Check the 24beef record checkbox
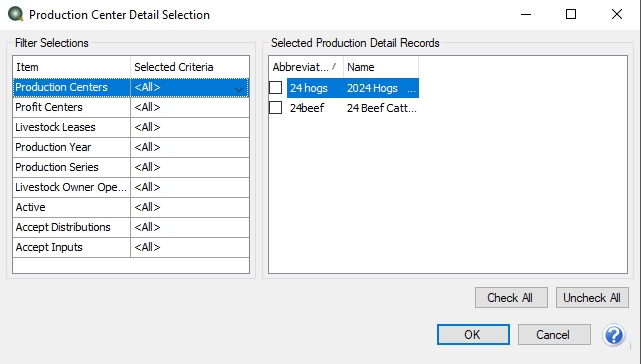The image size is (641, 364). point(276,108)
